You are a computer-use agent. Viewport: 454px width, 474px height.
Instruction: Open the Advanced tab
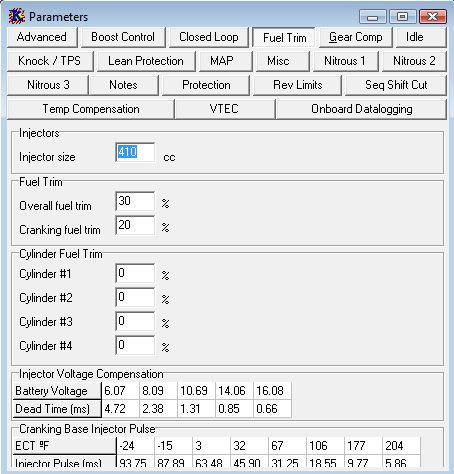point(42,37)
